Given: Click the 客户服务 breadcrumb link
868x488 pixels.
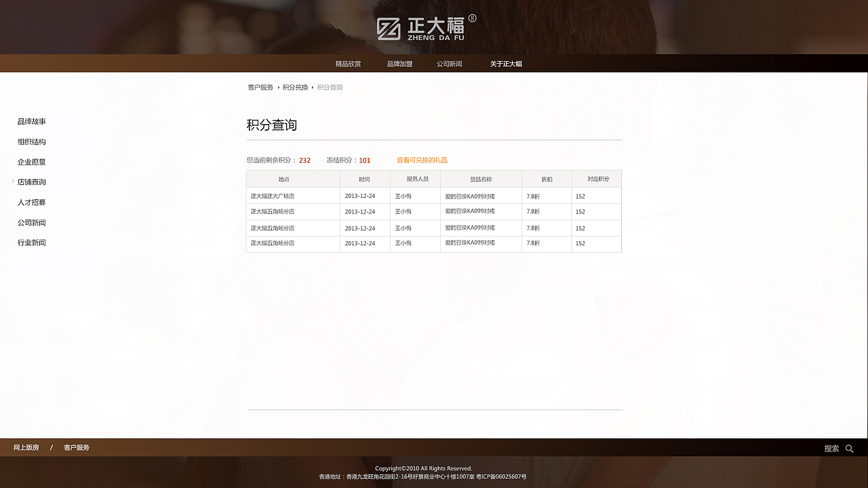Looking at the screenshot, I should 260,87.
